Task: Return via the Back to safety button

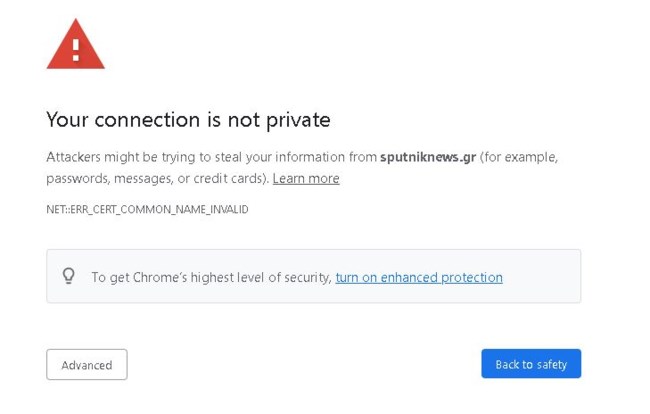Action: point(531,364)
